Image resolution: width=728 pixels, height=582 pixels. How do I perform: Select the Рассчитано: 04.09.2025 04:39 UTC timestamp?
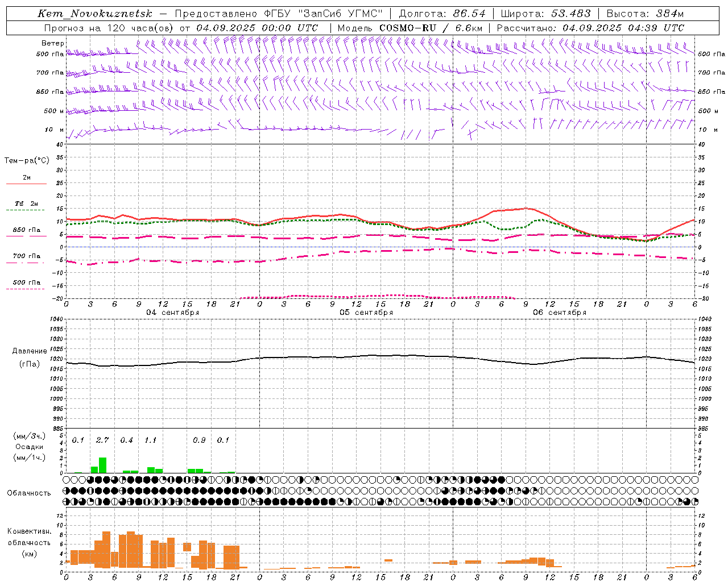point(590,28)
